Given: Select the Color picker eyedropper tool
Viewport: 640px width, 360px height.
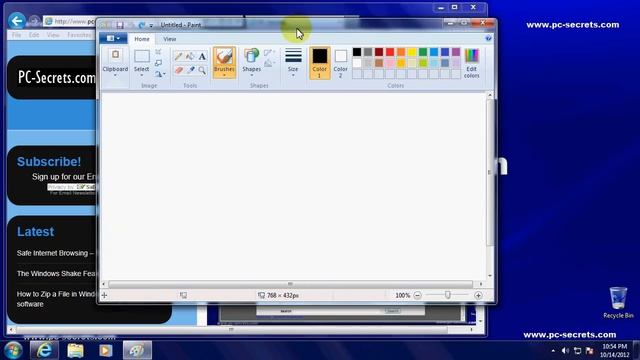Looking at the screenshot, I should pos(190,70).
